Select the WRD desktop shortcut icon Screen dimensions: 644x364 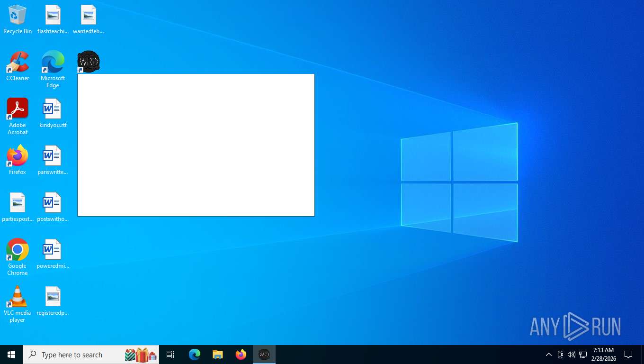[89, 62]
